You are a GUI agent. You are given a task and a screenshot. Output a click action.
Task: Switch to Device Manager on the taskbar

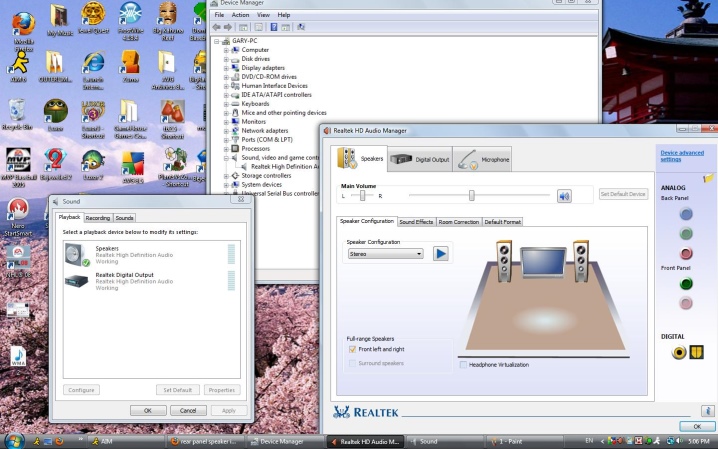coord(285,442)
